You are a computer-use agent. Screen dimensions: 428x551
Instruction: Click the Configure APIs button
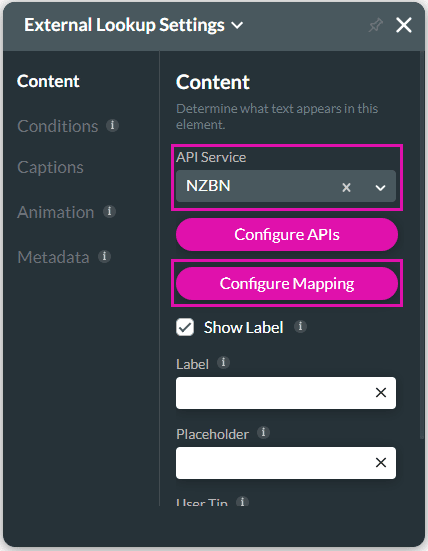pyautogui.click(x=287, y=235)
